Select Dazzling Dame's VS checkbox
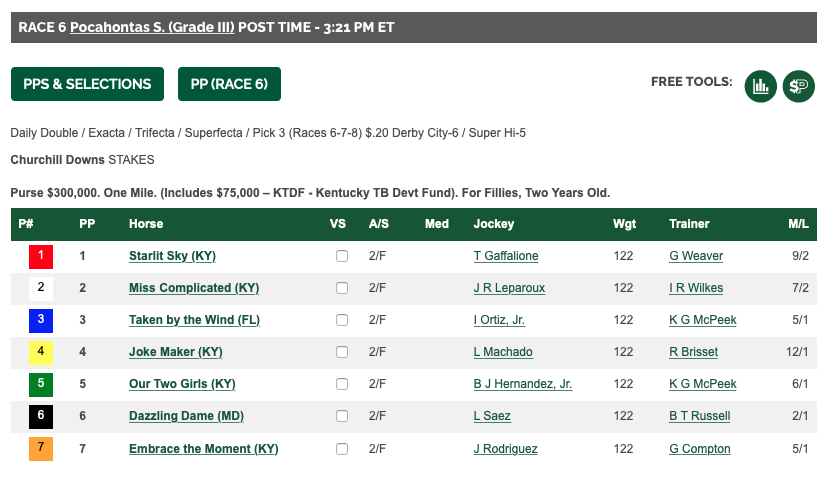Viewport: 830px width, 477px height. click(x=342, y=416)
